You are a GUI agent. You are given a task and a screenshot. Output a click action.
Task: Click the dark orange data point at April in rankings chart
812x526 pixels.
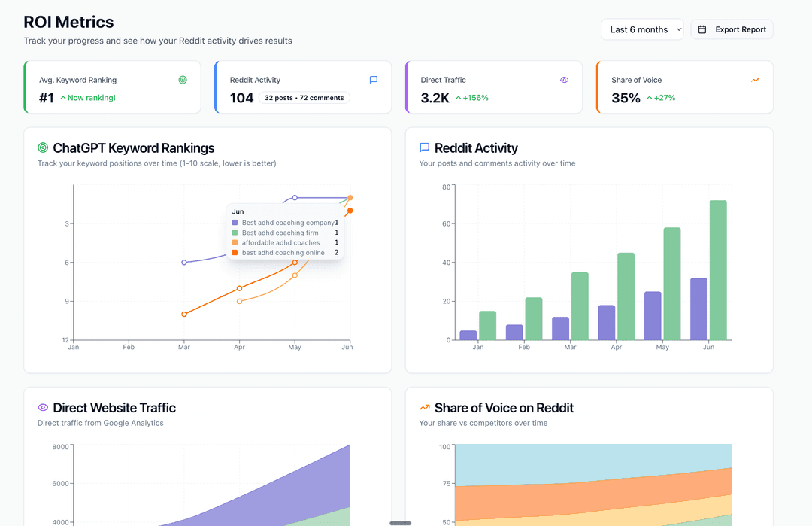239,288
